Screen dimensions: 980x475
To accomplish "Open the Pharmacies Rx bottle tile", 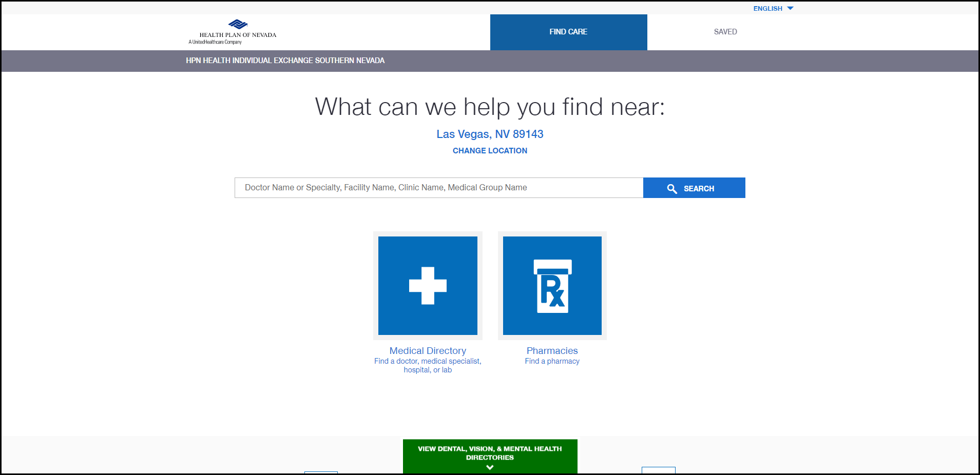I will [552, 286].
